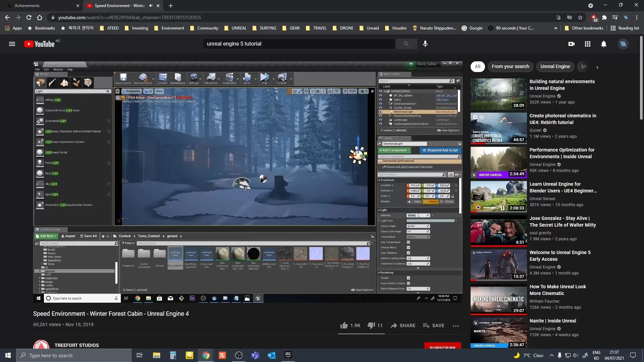Open the Welcome to Unreal Engine 5 thumbnail
Viewport: 644px width, 362px height.
(498, 265)
